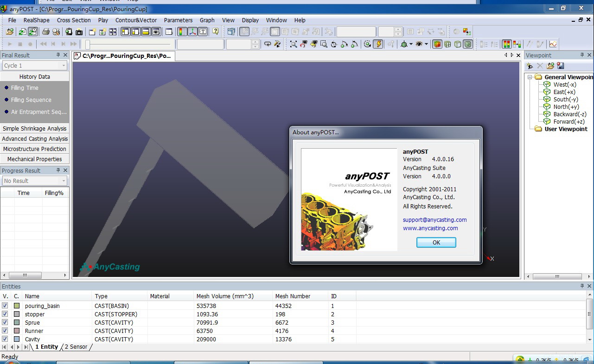The image size is (594, 364).
Task: Select the 1 Entity tab
Action: click(46, 346)
